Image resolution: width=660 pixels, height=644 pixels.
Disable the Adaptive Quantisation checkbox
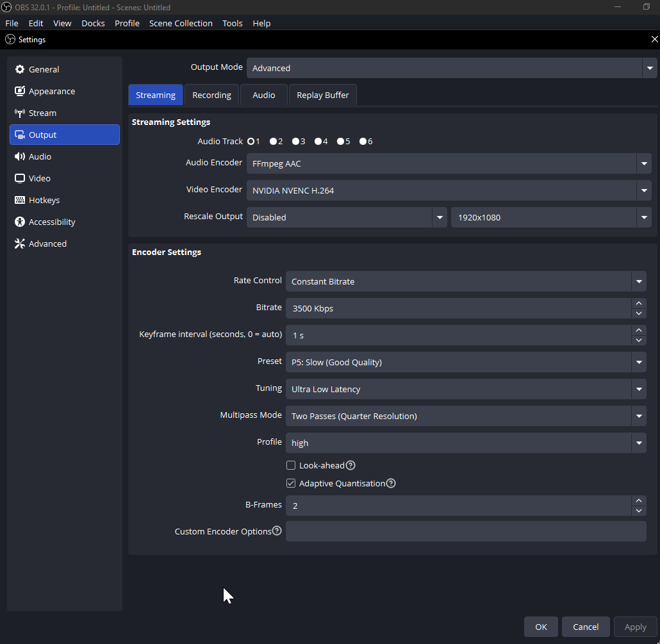pos(291,483)
